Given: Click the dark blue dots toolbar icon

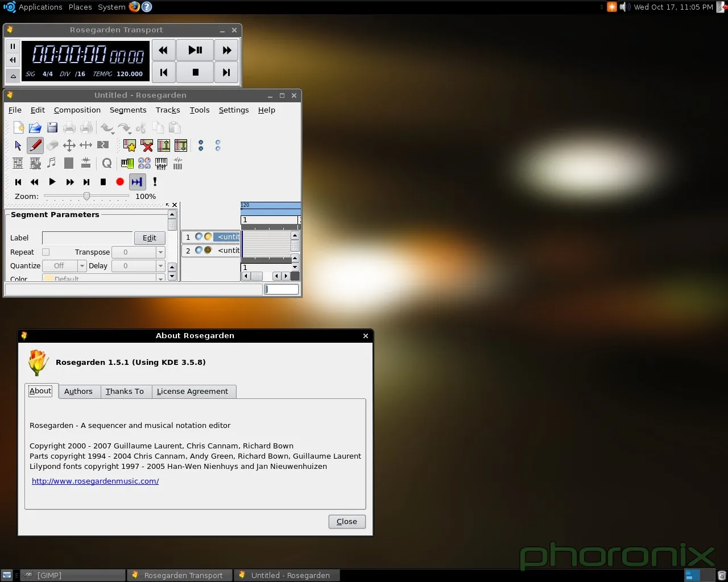Looking at the screenshot, I should (x=201, y=145).
